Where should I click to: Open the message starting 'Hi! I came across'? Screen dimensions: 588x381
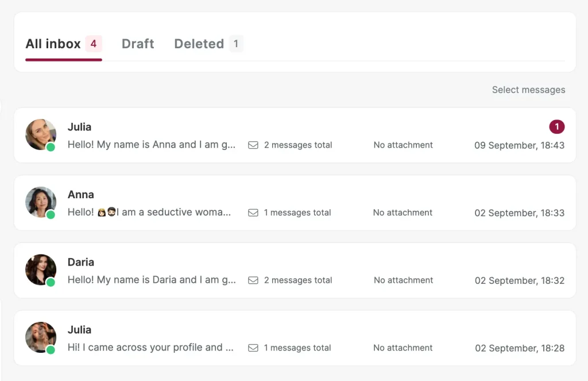[x=150, y=347]
